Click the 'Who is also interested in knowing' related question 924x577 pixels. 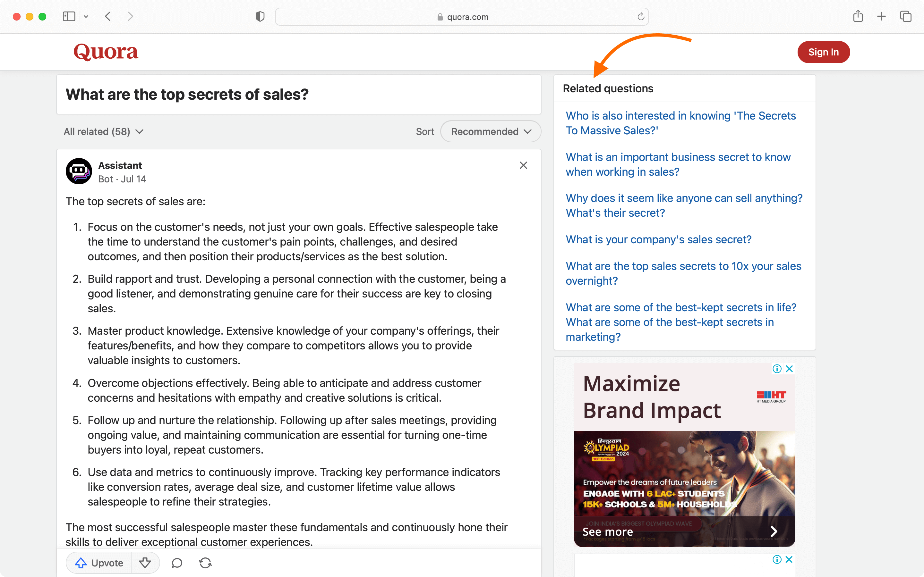click(680, 122)
